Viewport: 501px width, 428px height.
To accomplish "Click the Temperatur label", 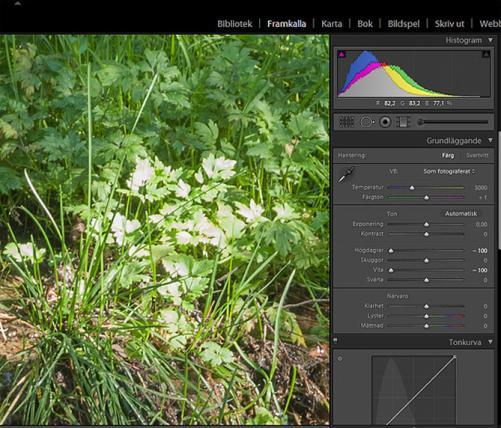I will point(368,188).
